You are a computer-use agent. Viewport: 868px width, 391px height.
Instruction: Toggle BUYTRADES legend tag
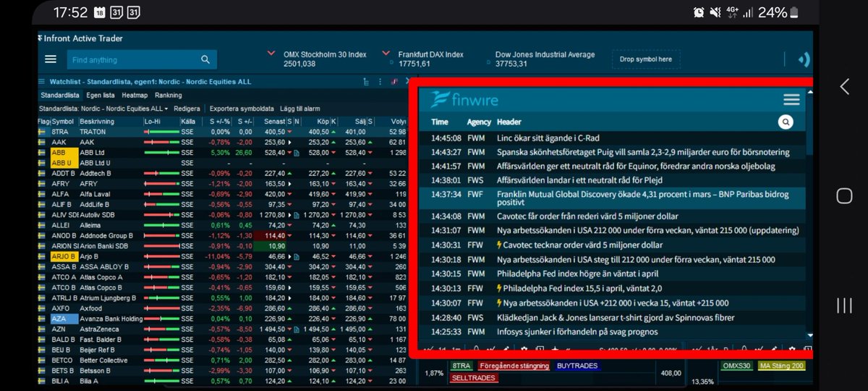(x=577, y=366)
